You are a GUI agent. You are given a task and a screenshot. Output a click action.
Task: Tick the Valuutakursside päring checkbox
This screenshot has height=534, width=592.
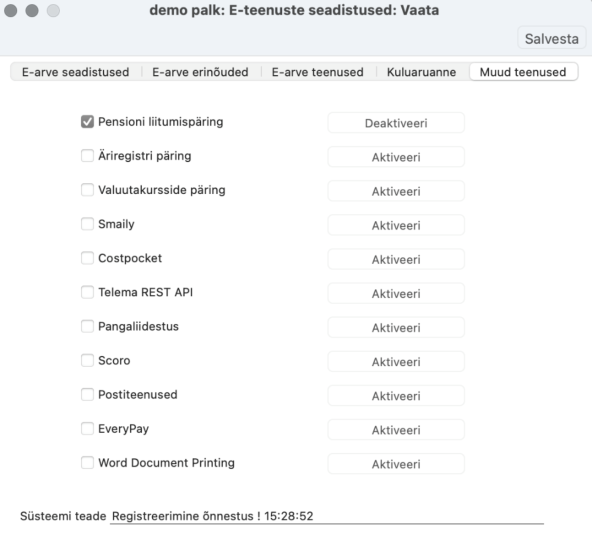click(87, 190)
